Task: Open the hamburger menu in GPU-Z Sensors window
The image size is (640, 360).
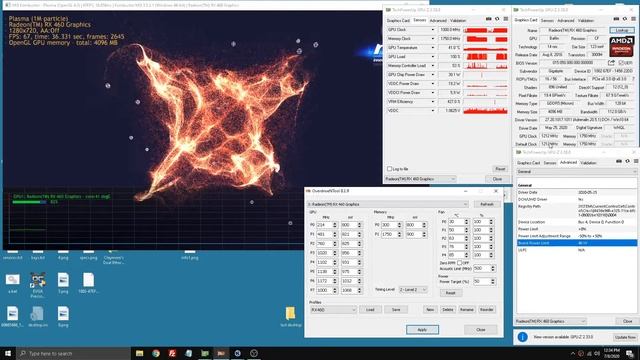Action: 506,19
